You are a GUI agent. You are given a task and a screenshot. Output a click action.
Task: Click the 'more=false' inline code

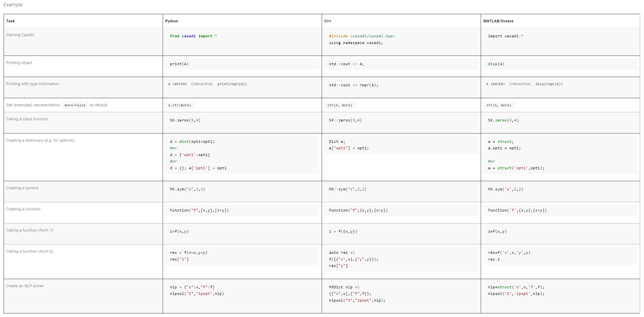75,105
